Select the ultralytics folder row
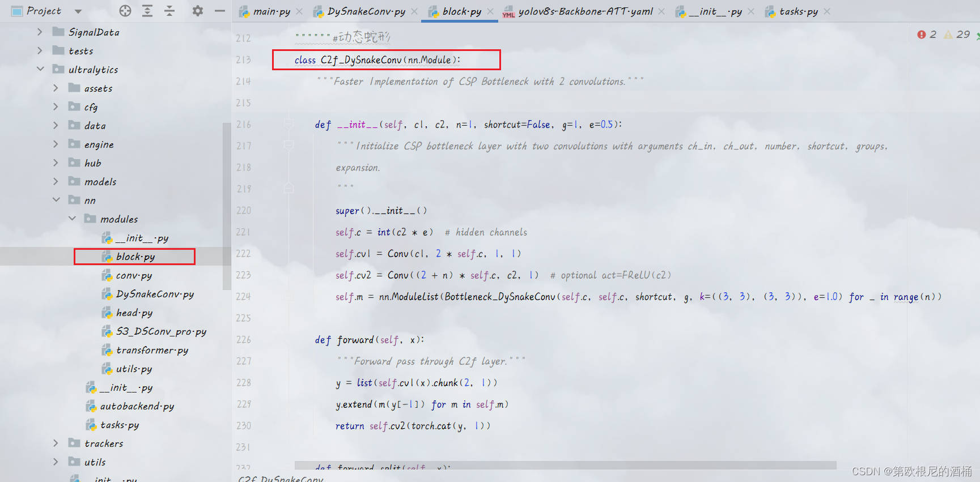980x482 pixels. [116, 70]
